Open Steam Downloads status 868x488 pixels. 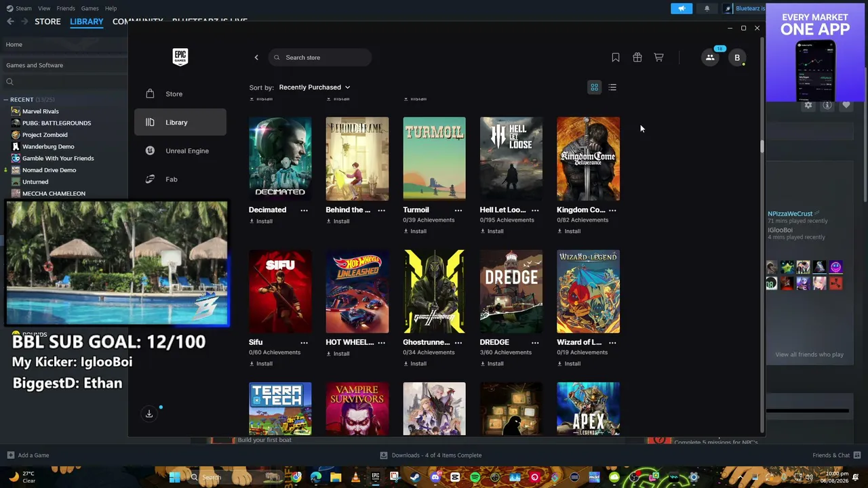[431, 455]
